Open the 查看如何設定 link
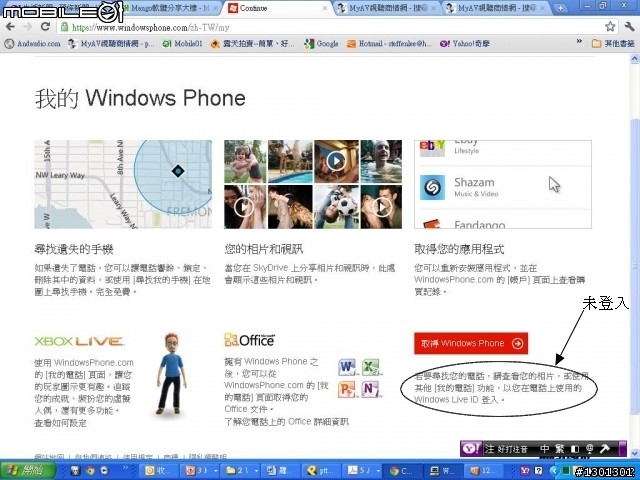 point(60,423)
